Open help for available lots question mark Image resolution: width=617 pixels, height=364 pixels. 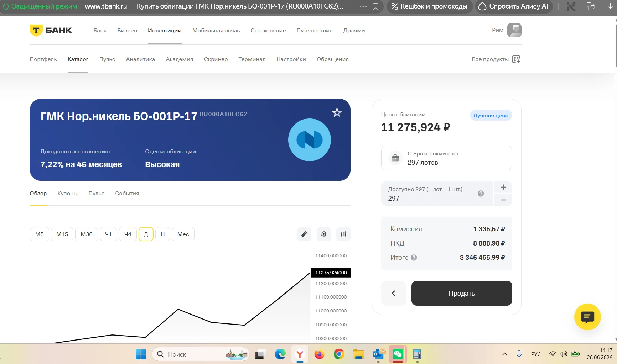point(481,194)
